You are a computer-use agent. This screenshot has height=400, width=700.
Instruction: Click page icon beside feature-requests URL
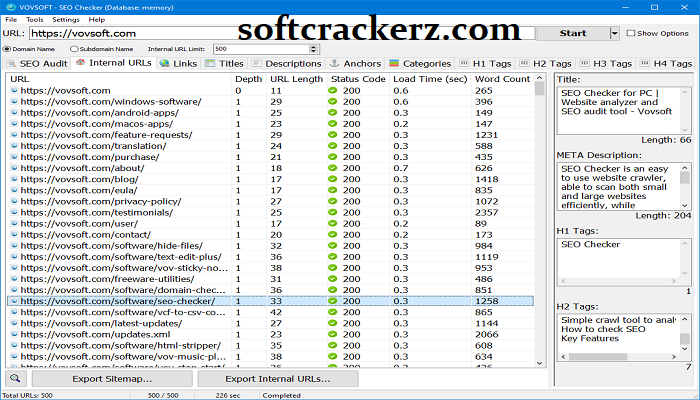click(14, 135)
